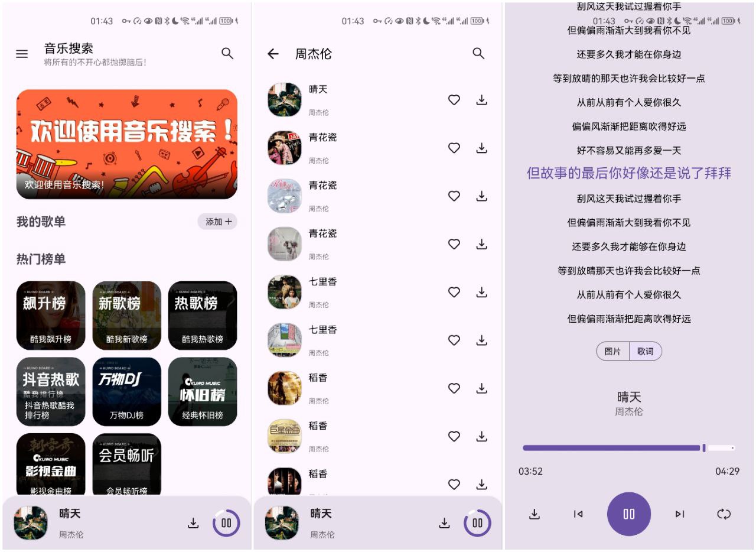Skip to next track in full player
Viewport: 756px width, 552px height.
(680, 514)
